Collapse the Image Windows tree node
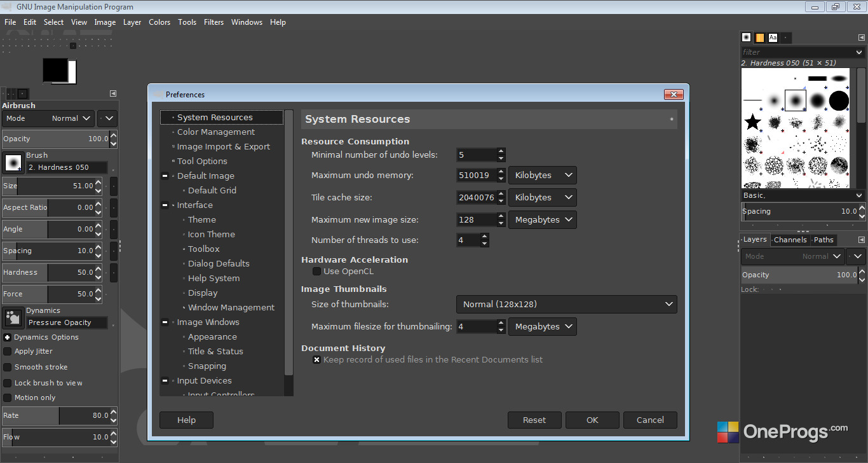 [165, 322]
